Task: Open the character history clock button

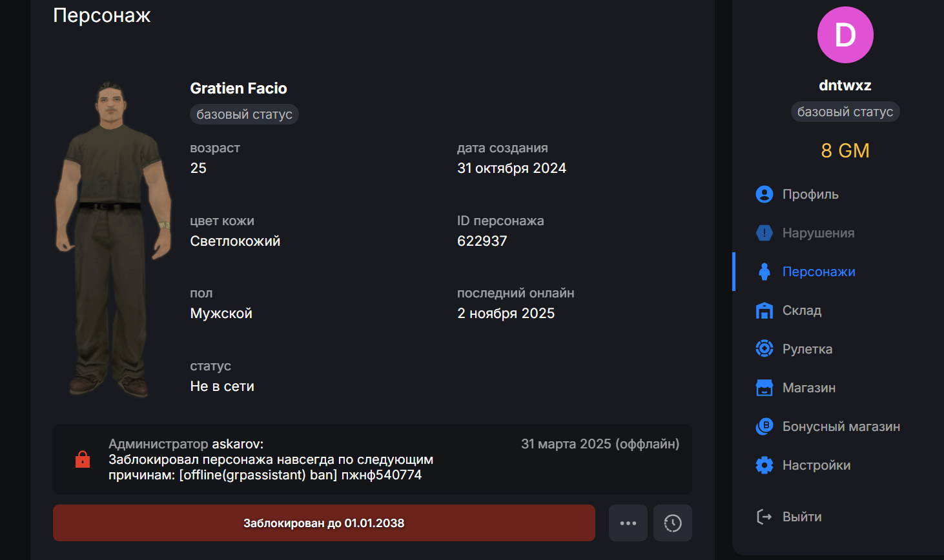Action: pyautogui.click(x=672, y=523)
